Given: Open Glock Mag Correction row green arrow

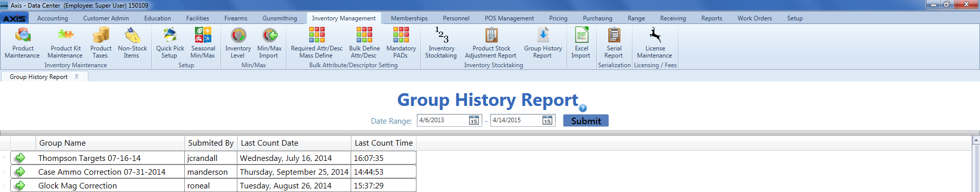Looking at the screenshot, I should (20, 185).
